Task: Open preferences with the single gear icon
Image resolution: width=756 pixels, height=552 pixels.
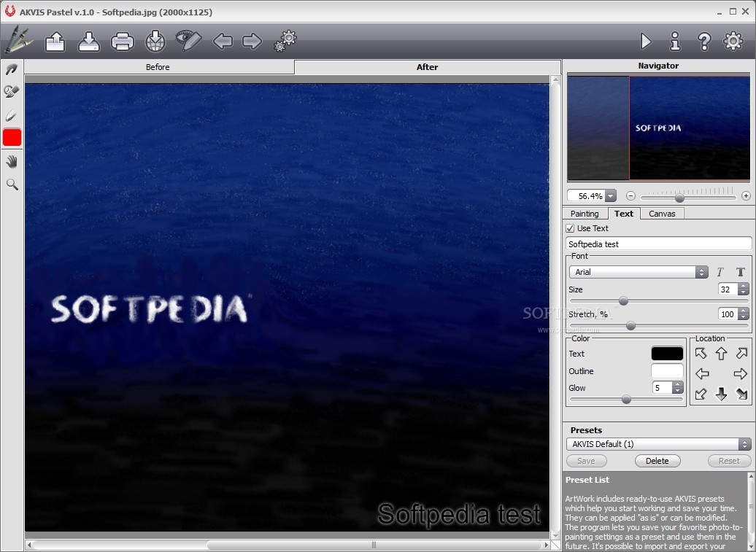Action: (x=733, y=41)
